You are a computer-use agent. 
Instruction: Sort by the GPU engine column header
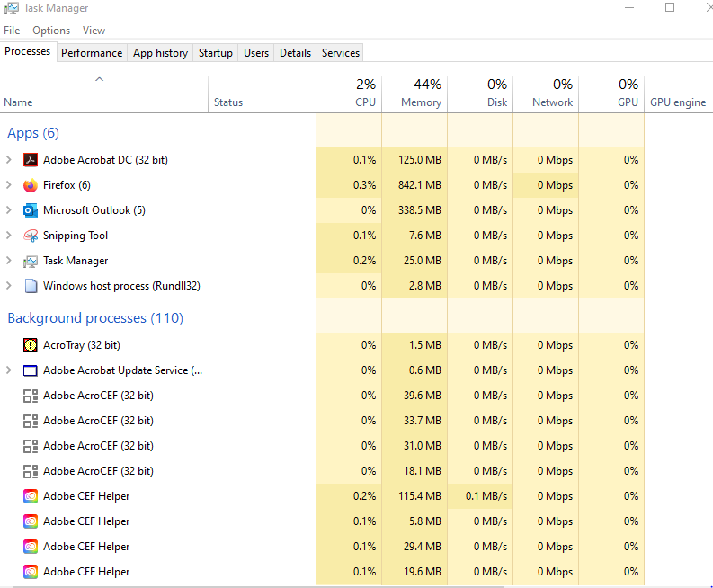pos(679,94)
